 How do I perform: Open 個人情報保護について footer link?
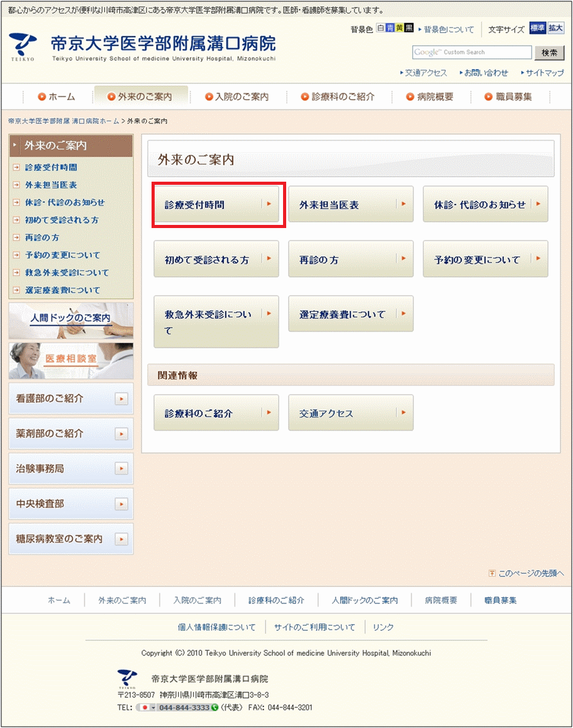(x=217, y=627)
